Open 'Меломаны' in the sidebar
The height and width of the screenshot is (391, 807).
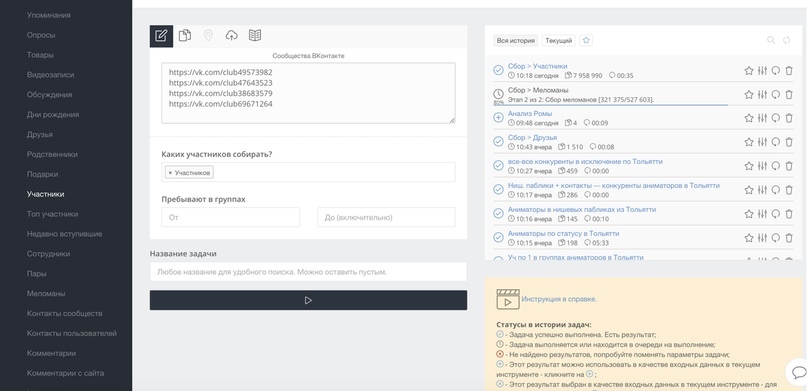(x=46, y=294)
